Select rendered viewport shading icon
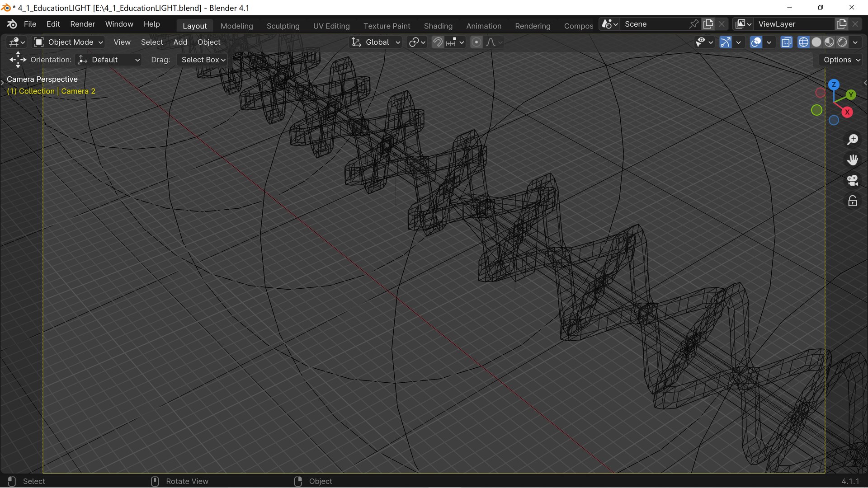The width and height of the screenshot is (868, 488). (842, 42)
